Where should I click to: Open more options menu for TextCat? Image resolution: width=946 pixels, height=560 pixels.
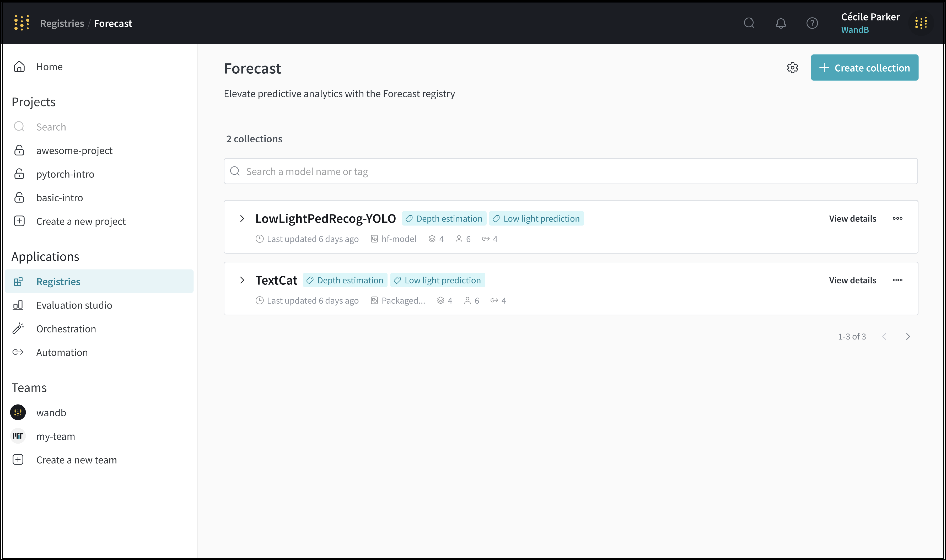tap(897, 280)
